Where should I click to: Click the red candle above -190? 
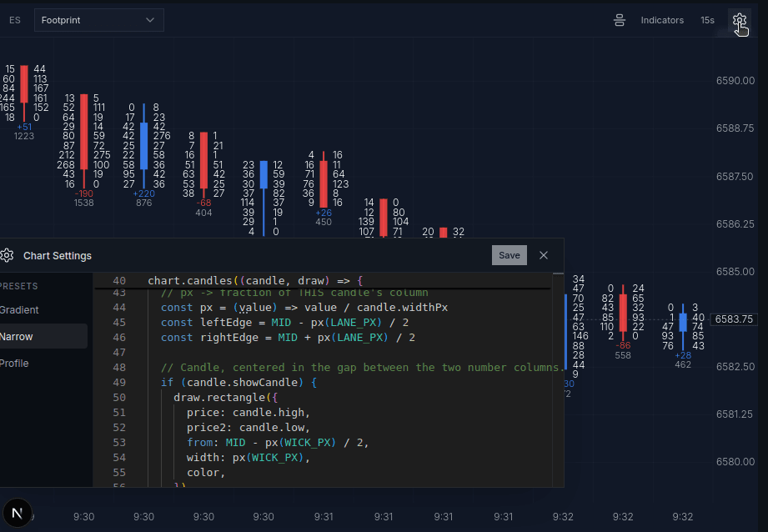[x=83, y=133]
